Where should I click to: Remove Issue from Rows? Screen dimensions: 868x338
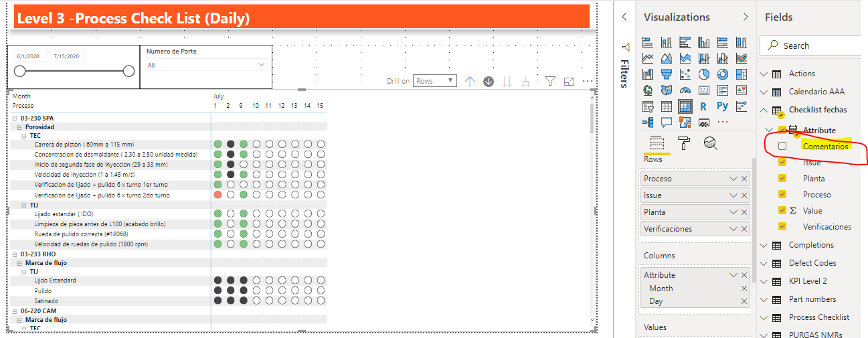[x=744, y=195]
